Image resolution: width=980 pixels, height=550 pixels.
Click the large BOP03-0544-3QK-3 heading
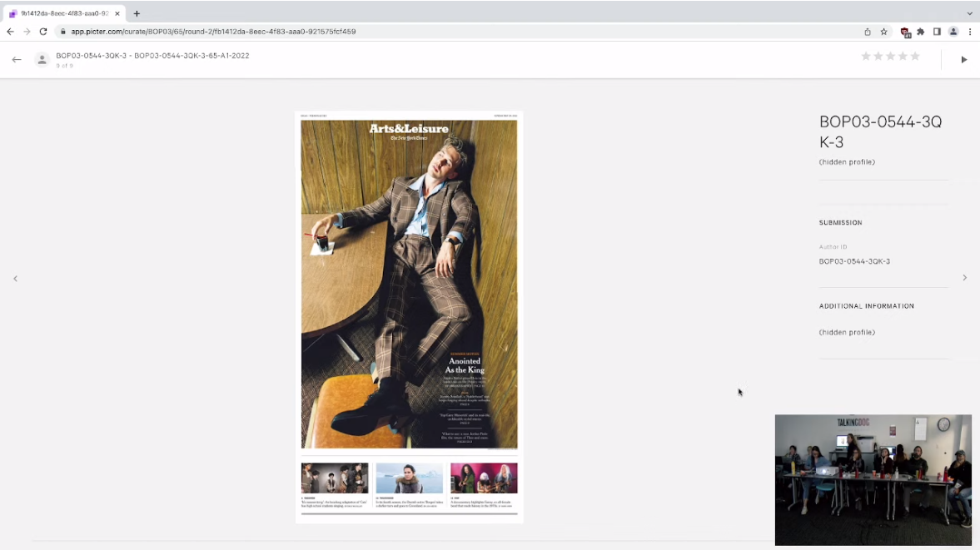click(880, 131)
